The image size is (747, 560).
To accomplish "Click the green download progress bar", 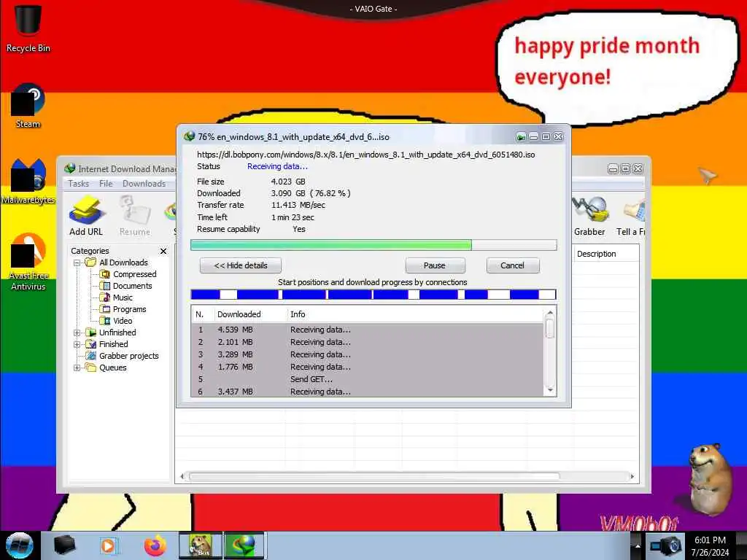I will coord(373,245).
